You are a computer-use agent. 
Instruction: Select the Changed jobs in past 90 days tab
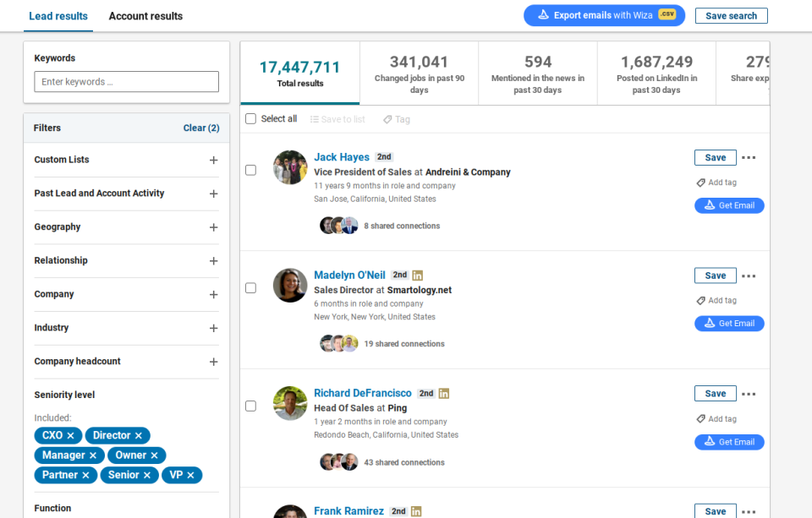(419, 72)
